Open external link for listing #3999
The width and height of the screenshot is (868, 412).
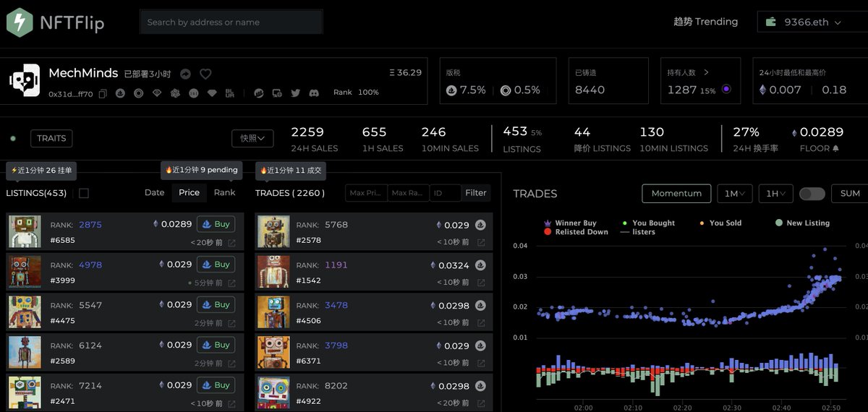click(231, 283)
